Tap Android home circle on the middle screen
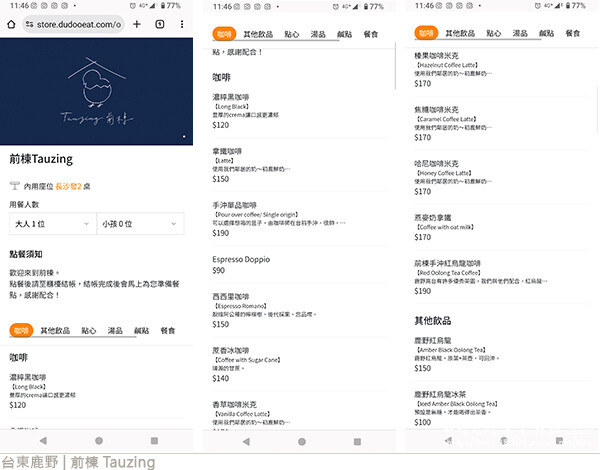Screen dimensions: 600x470 [302, 442]
